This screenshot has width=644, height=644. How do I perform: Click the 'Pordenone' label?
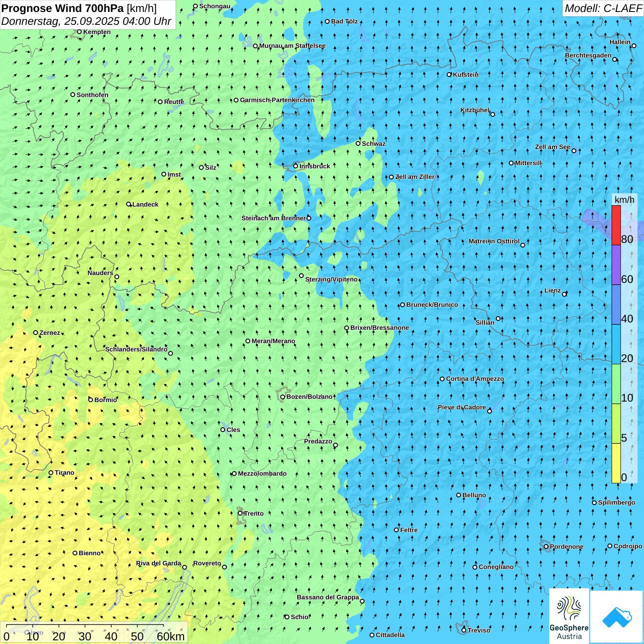point(567,547)
